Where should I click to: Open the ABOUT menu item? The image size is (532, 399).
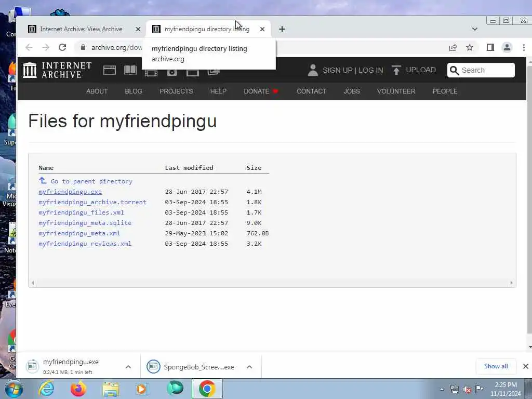click(x=97, y=91)
